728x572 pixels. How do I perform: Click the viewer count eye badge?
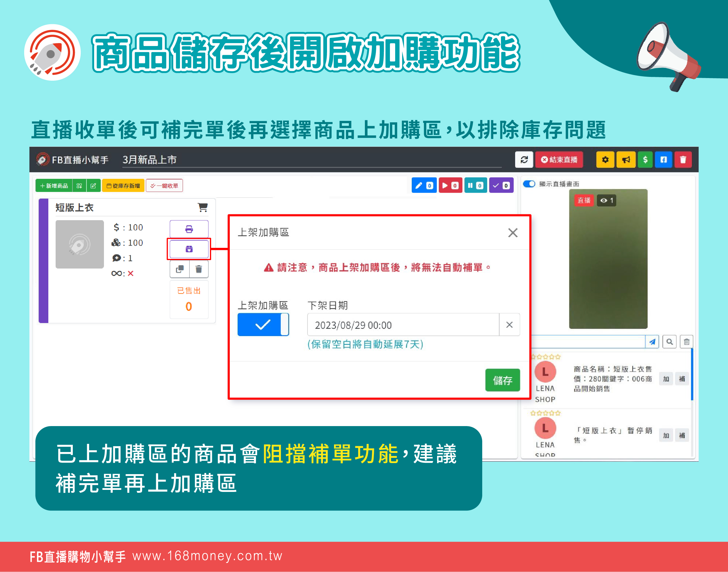coord(607,200)
